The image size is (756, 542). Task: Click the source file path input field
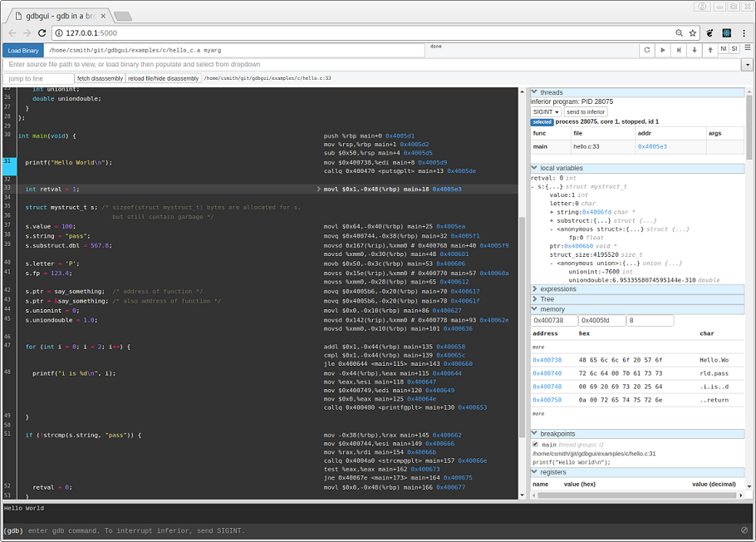pos(371,64)
